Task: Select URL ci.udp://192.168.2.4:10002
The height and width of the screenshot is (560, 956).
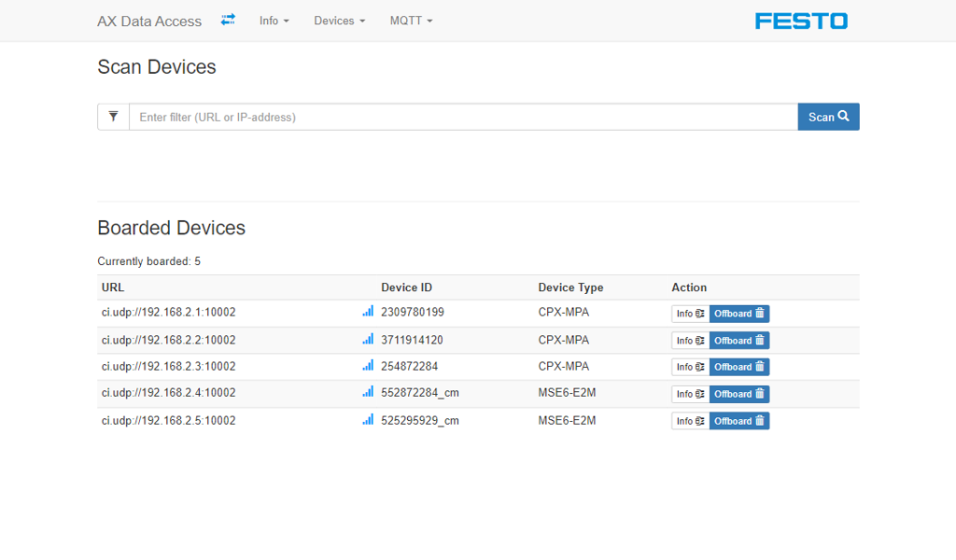Action: tap(168, 392)
